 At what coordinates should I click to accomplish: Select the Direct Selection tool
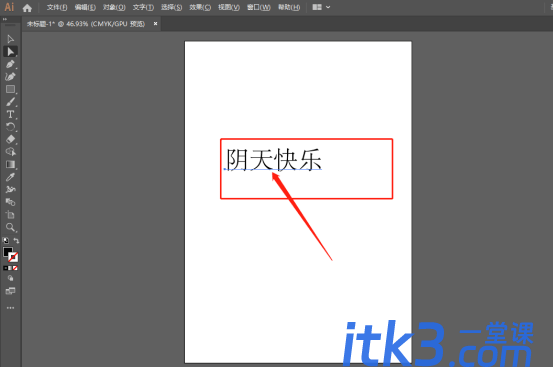[x=10, y=52]
